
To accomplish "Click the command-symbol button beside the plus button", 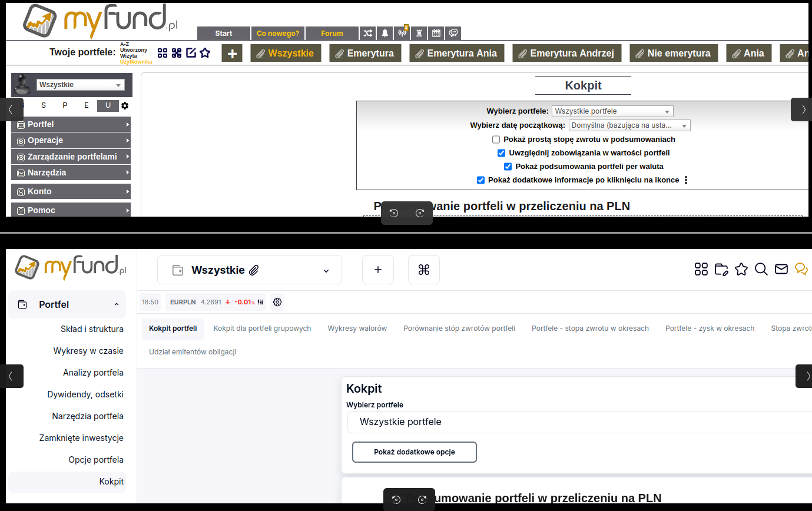I will tap(423, 270).
